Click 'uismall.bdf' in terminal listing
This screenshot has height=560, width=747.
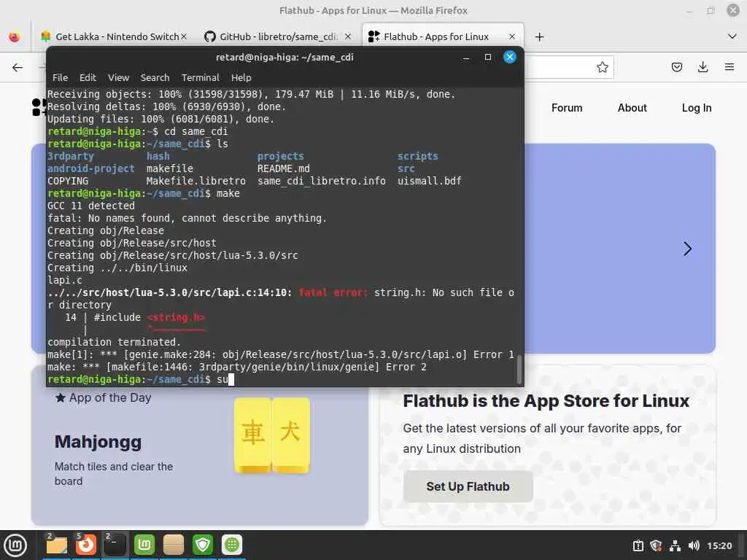[429, 181]
